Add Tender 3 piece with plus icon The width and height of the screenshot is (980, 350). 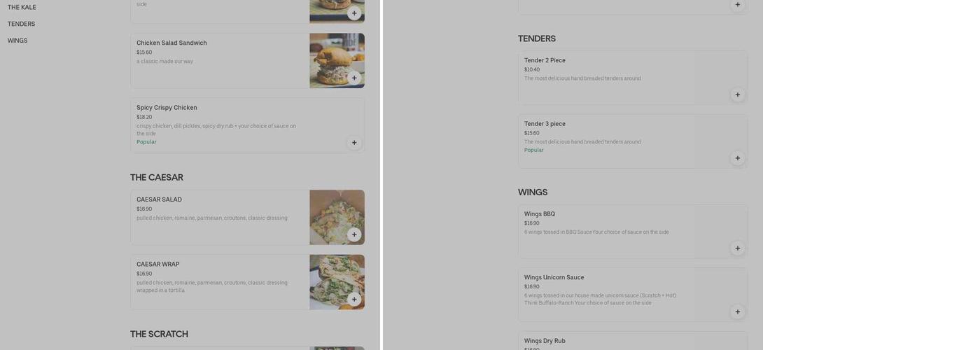[x=738, y=158]
